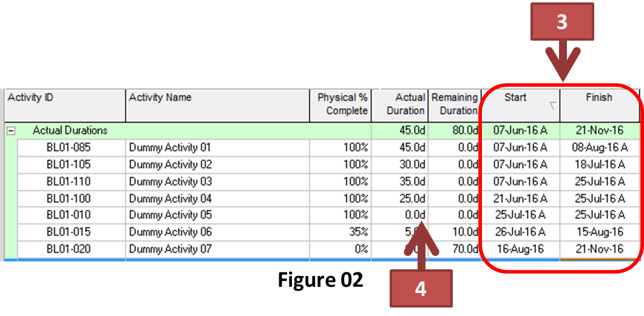Select activity ID BL01-085
This screenshot has height=316, width=644.
click(68, 147)
